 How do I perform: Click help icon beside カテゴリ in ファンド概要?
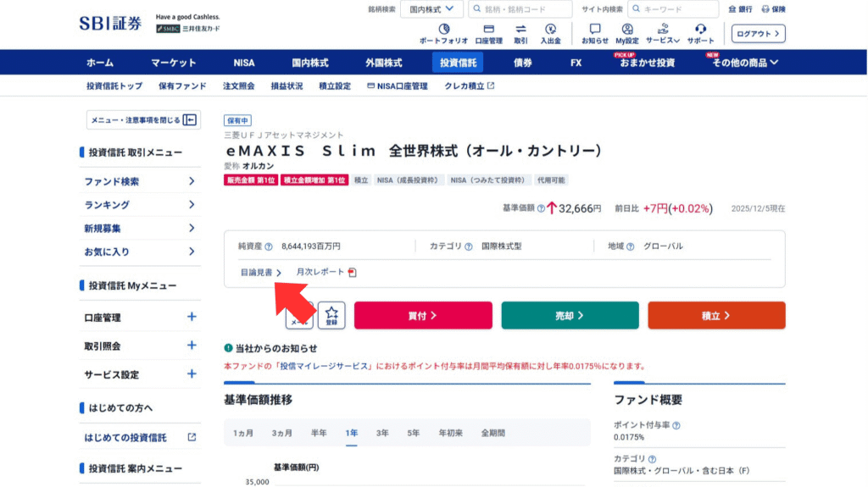tap(652, 459)
